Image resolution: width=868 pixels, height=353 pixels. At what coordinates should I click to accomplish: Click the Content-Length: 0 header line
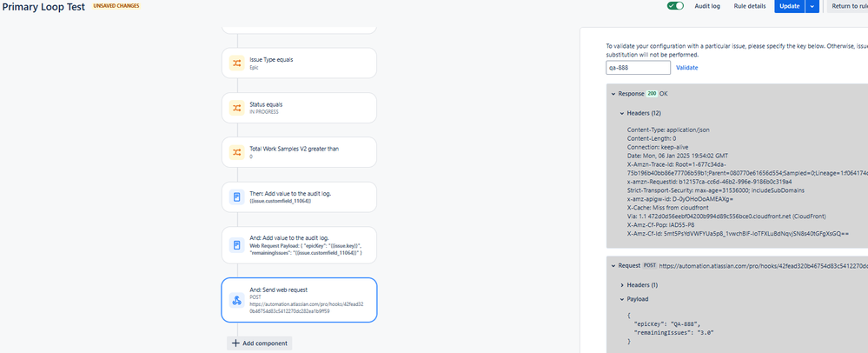coord(652,138)
